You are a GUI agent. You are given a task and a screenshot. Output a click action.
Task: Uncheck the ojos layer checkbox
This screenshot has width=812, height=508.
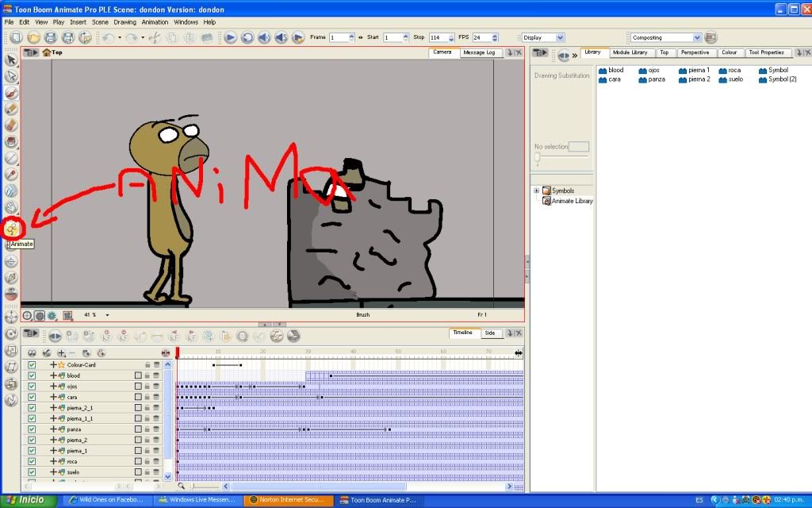(32, 387)
